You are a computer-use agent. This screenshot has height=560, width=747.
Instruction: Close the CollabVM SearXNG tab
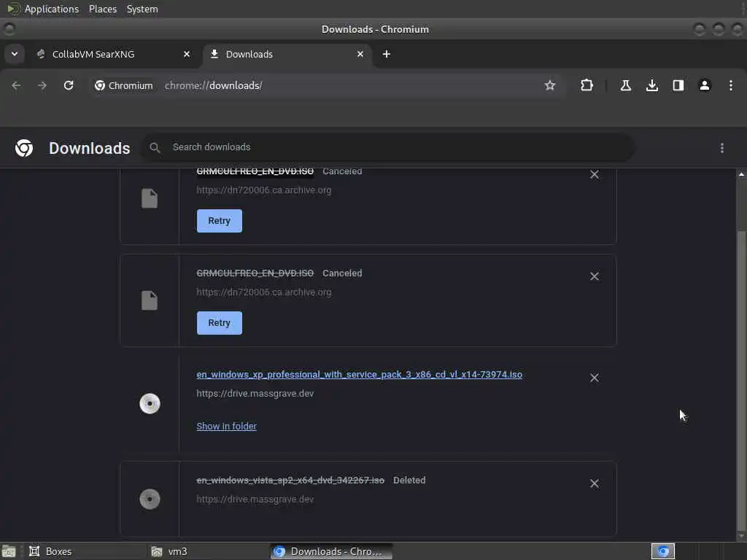[x=187, y=54]
